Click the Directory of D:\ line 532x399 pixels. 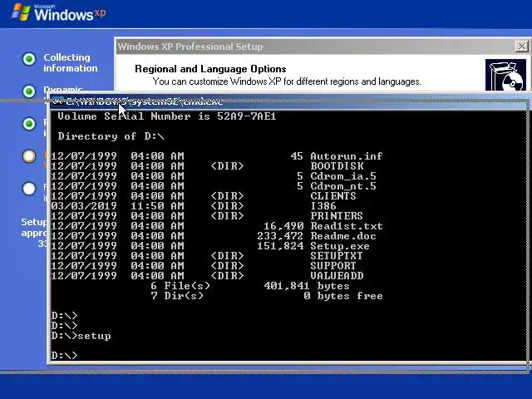pyautogui.click(x=111, y=136)
